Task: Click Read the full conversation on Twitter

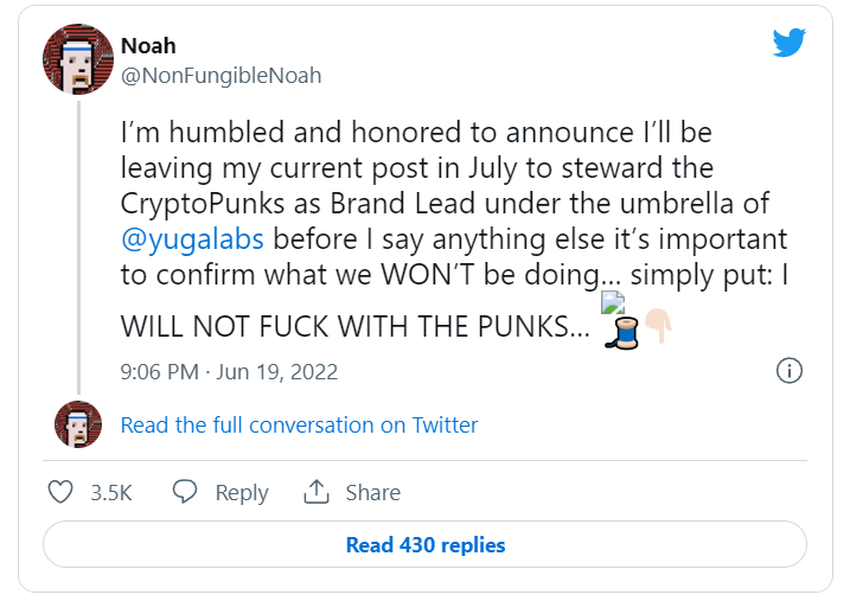Action: pyautogui.click(x=299, y=425)
